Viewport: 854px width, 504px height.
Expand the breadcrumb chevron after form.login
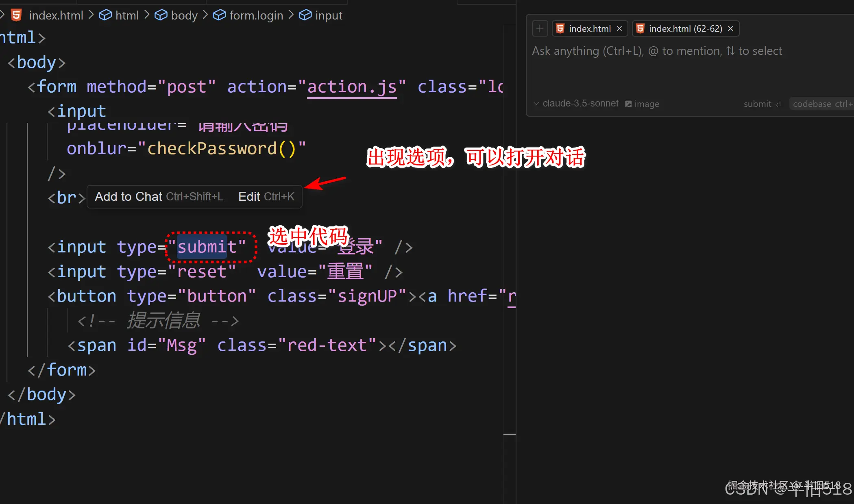click(x=291, y=15)
